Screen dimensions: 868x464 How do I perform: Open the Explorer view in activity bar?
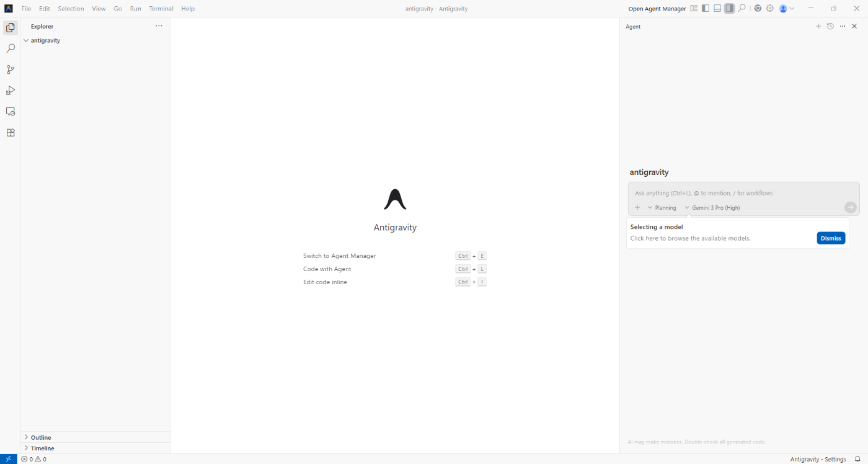click(11, 27)
